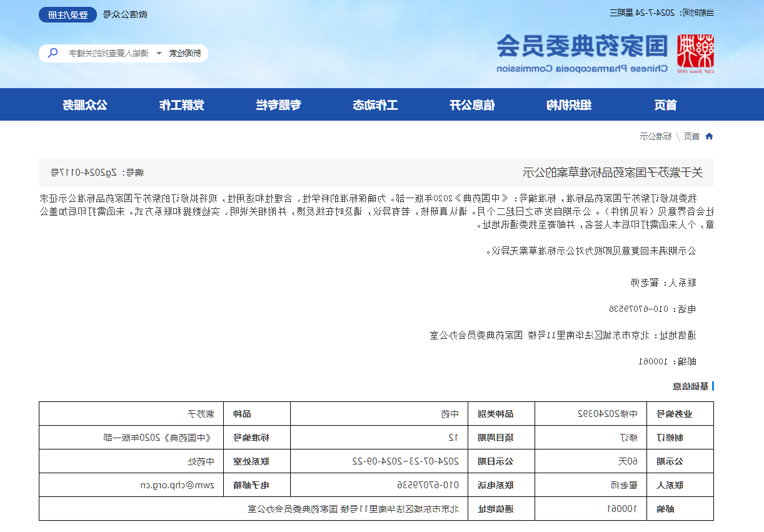Click the home icon in breadcrumb

click(x=709, y=136)
